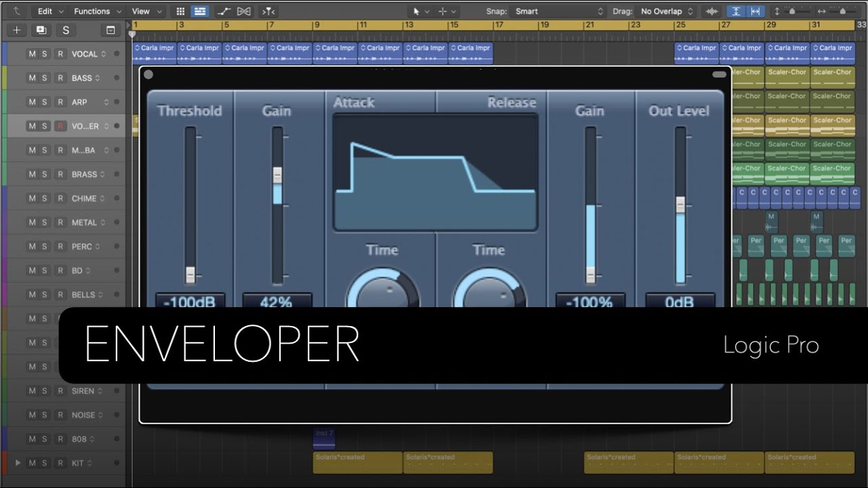Screen dimensions: 868x488
Task: Toggle the waveform zoom icon
Action: (712, 11)
